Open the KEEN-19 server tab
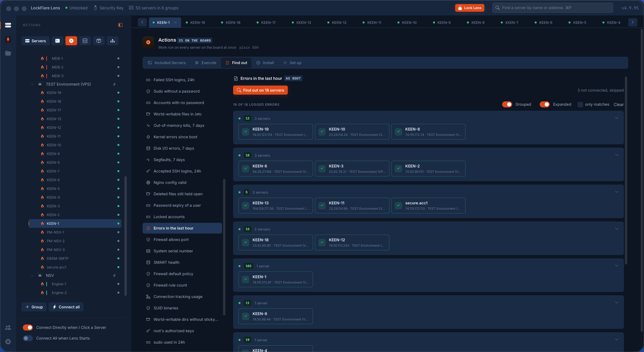This screenshot has width=644, height=352. coord(196,22)
